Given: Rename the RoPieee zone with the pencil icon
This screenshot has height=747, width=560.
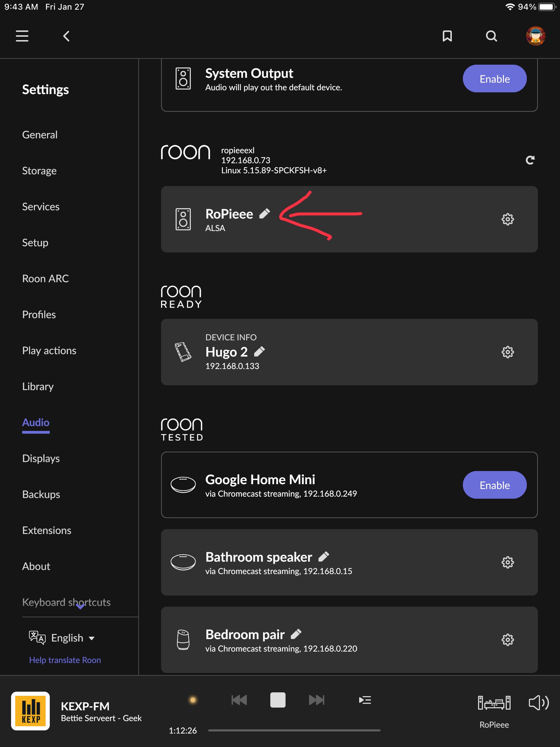Looking at the screenshot, I should pos(265,213).
